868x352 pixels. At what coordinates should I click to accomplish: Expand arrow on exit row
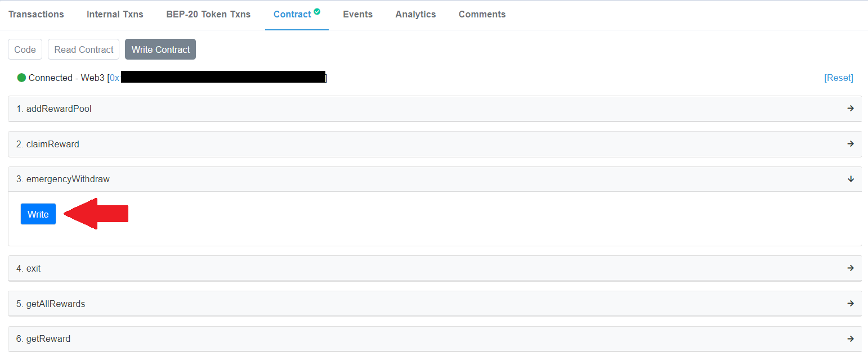pos(851,268)
